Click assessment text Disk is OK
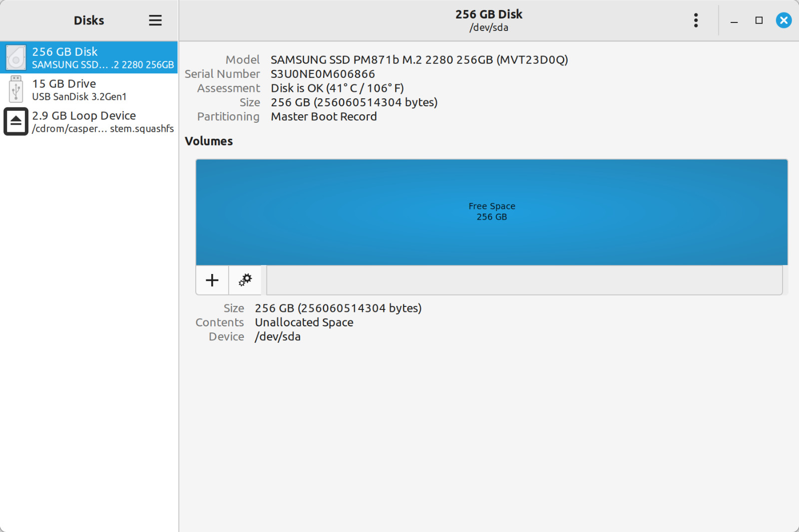The image size is (799, 532). coord(337,88)
